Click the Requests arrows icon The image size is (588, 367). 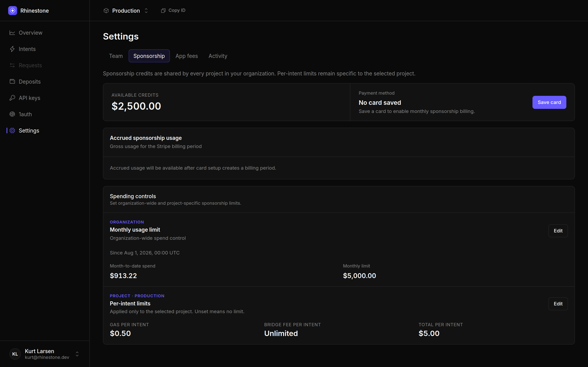[12, 65]
